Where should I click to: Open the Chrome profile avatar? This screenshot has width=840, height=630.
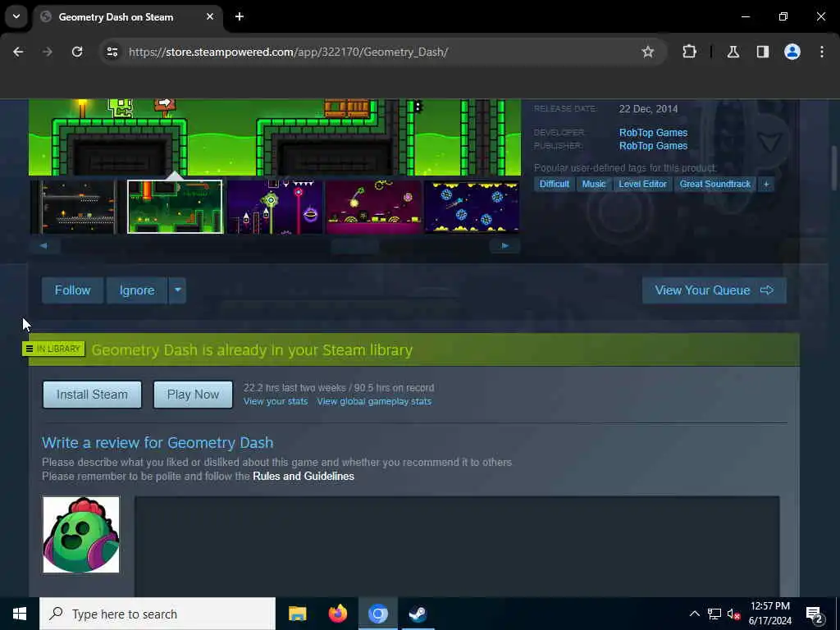click(792, 52)
